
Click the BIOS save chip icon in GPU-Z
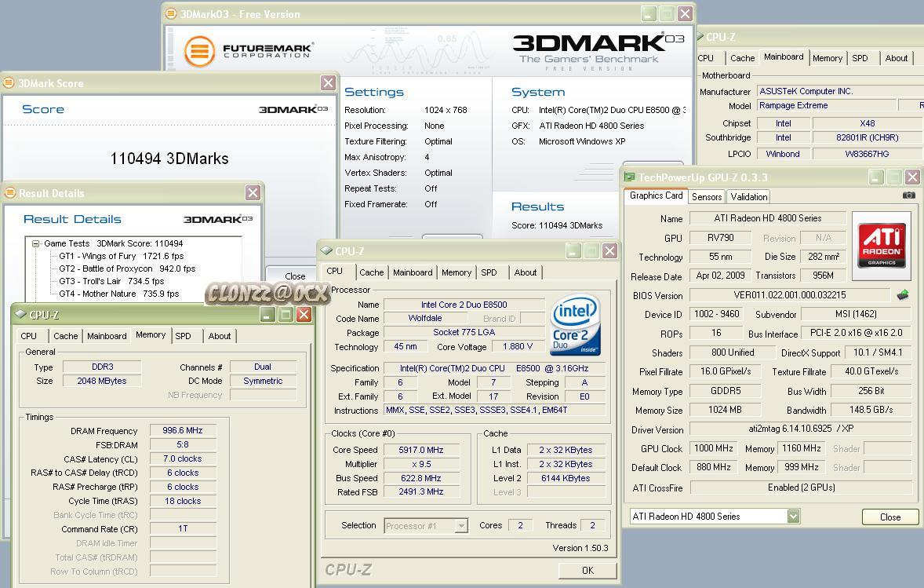(903, 295)
